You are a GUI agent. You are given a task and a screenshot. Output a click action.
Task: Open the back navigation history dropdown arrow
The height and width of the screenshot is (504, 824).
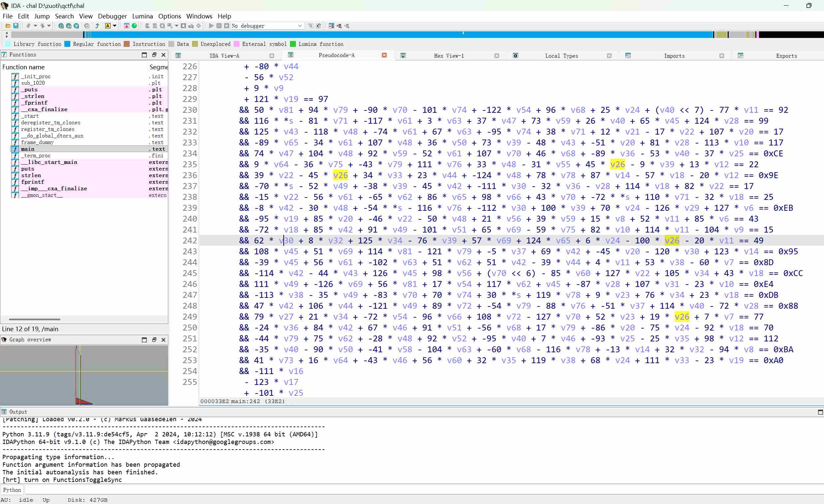click(x=35, y=26)
